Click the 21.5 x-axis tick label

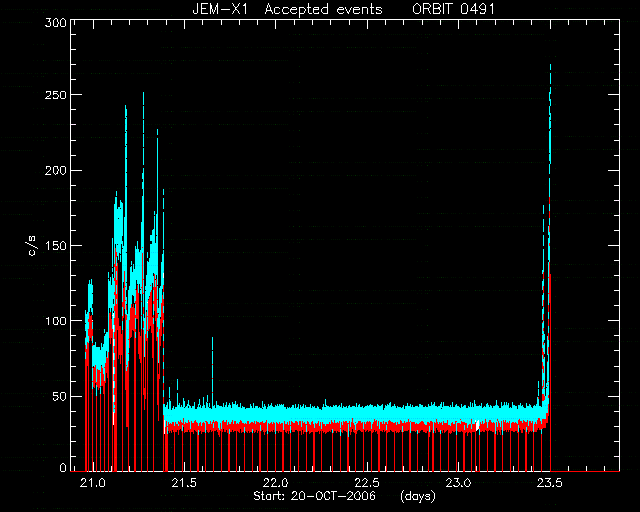click(x=184, y=483)
